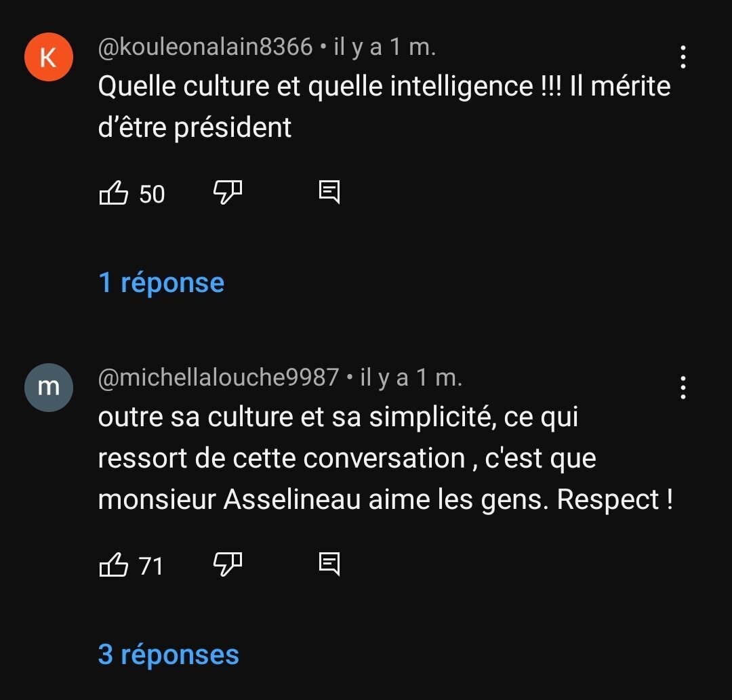Open the grey "m" profile avatar

coord(48,387)
